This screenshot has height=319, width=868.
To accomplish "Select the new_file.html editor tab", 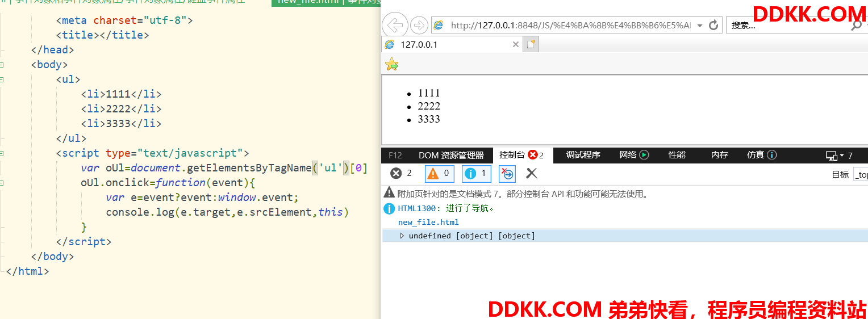I will [325, 2].
